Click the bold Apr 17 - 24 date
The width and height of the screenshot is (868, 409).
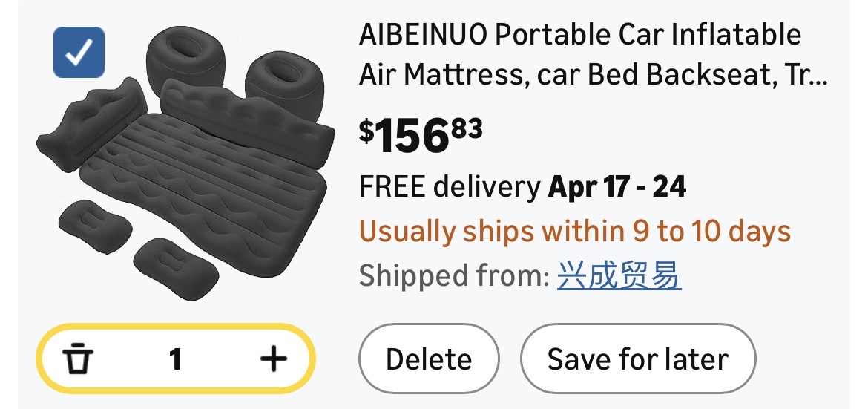[x=617, y=187]
